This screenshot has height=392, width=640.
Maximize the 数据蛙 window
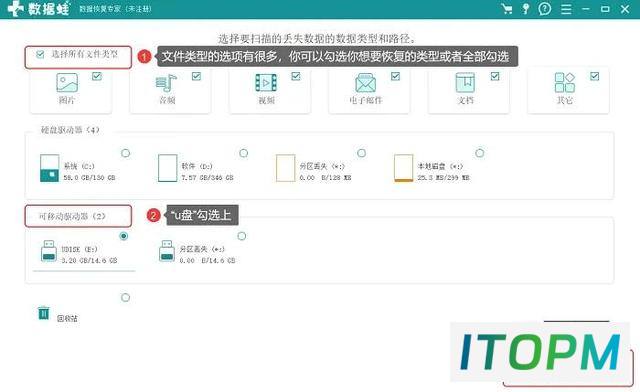coord(605,9)
